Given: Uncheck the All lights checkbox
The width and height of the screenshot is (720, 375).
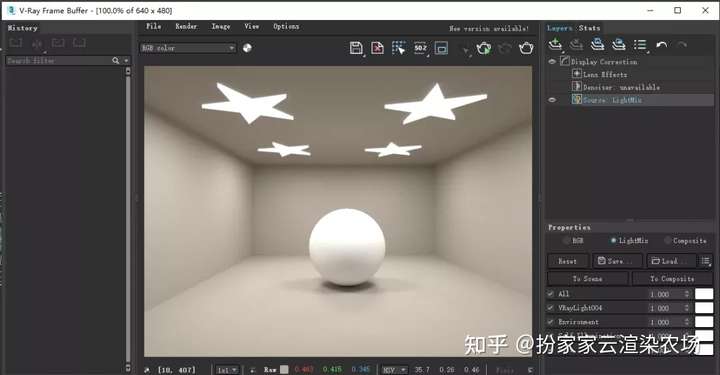Looking at the screenshot, I should point(551,293).
